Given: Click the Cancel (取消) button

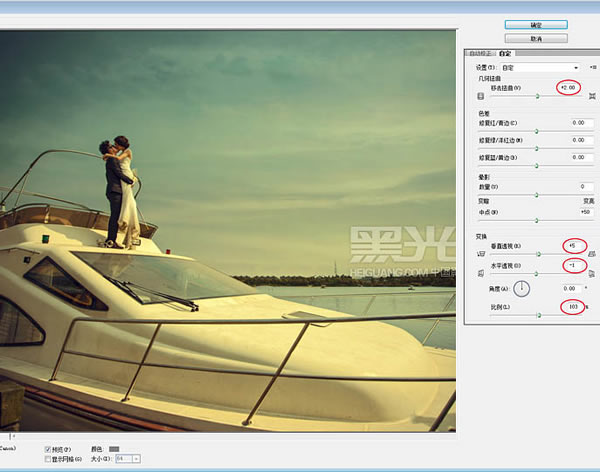Looking at the screenshot, I should pos(536,39).
